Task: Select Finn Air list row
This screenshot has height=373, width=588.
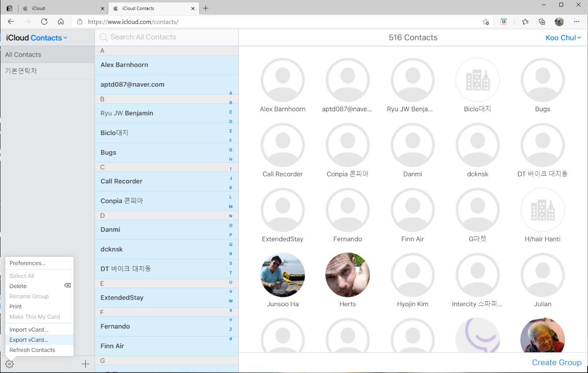Action: [x=167, y=346]
